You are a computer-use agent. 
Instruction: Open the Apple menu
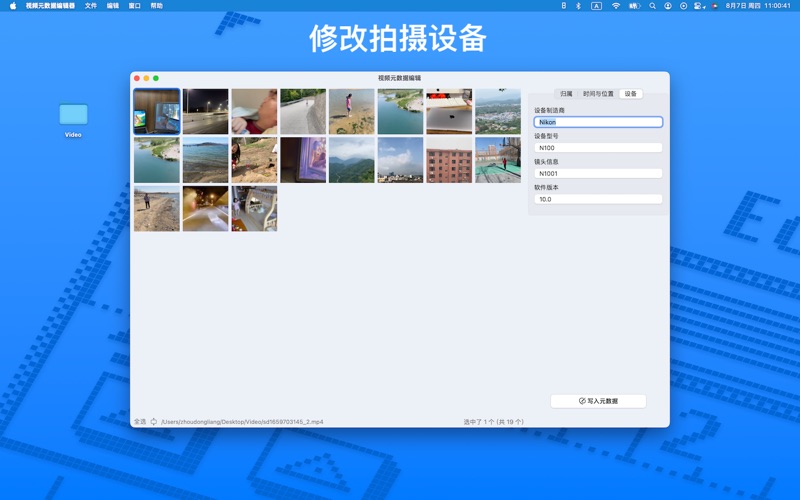(13, 5)
